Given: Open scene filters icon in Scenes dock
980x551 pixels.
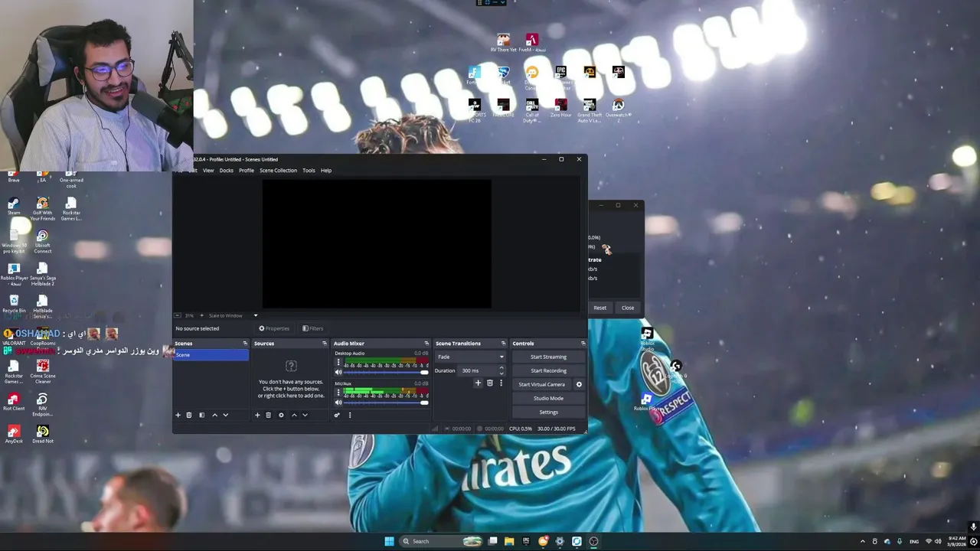Looking at the screenshot, I should tap(201, 415).
